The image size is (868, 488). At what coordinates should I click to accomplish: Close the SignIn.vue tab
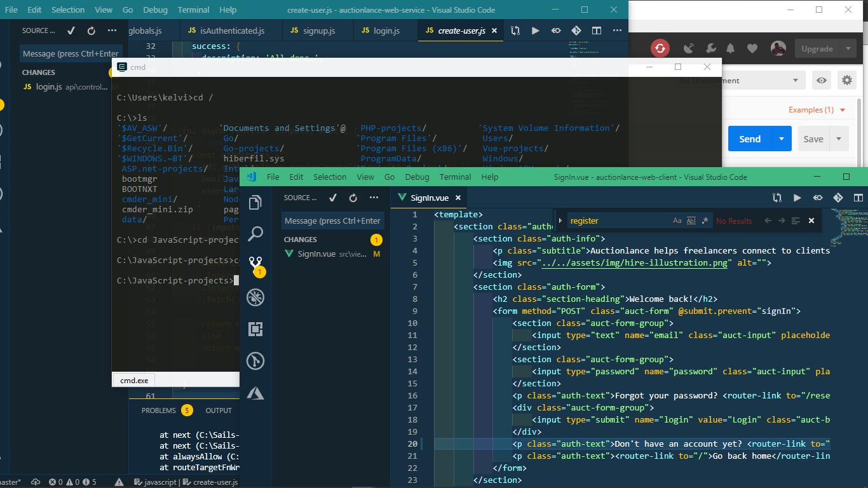pos(458,198)
